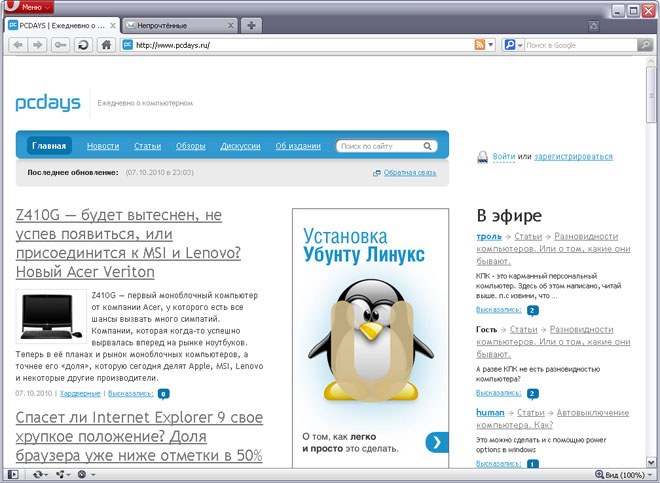Click the vertical scrollbar up arrow
The image size is (660, 483).
[x=651, y=61]
